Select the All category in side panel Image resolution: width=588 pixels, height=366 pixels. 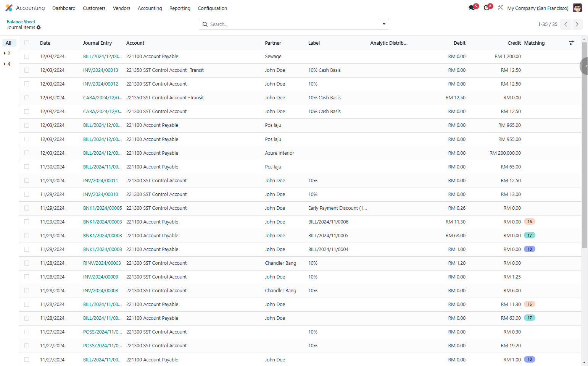(9, 43)
